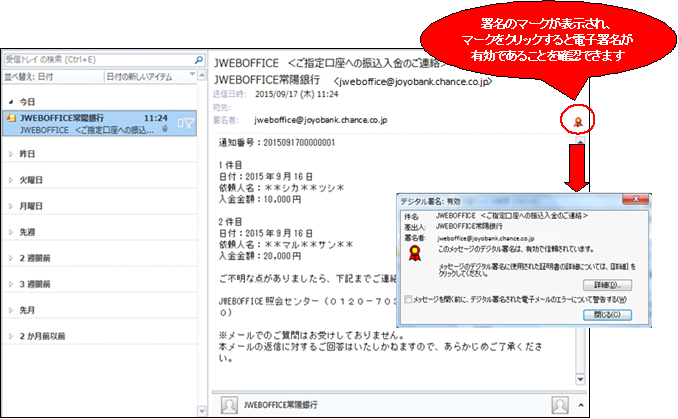Image resolution: width=678 pixels, height=419 pixels.
Task: Click the signed mail envelope icon in list
Action: (x=11, y=118)
